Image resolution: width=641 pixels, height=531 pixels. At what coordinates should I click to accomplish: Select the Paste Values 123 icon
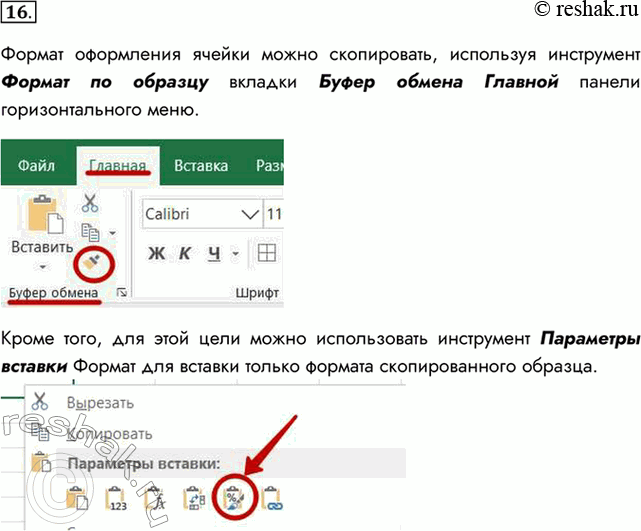(116, 499)
